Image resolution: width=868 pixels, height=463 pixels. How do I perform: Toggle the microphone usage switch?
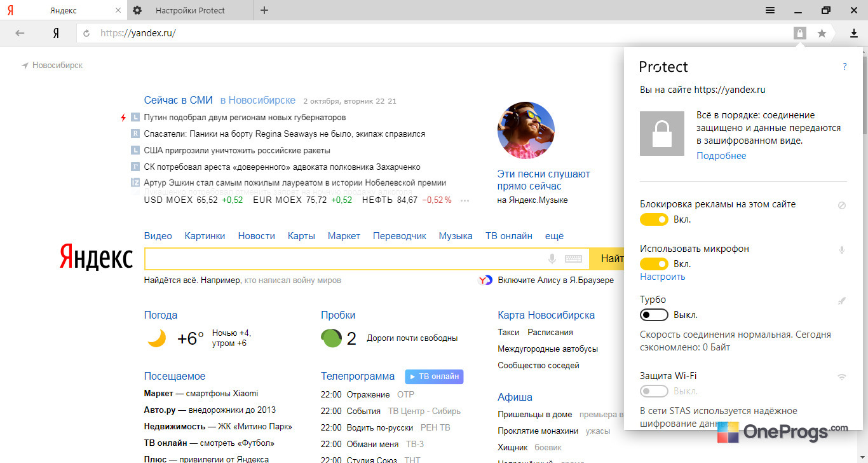(654, 264)
